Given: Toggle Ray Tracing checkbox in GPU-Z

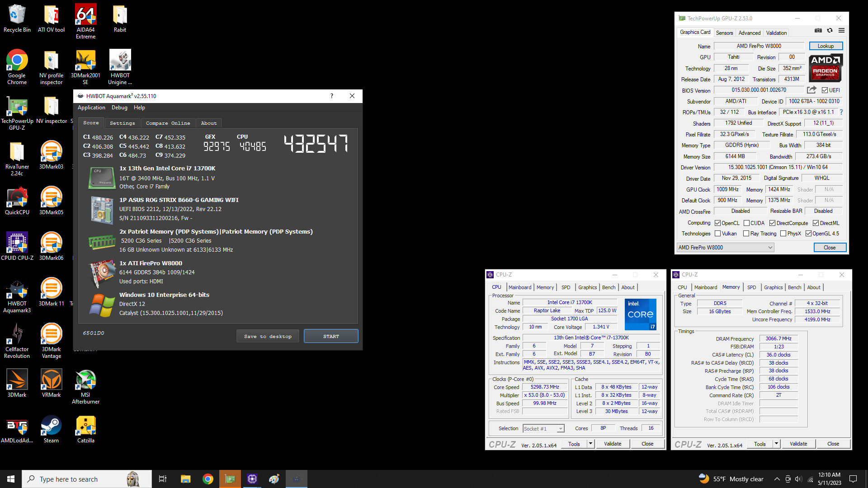Looking at the screenshot, I should pyautogui.click(x=746, y=234).
